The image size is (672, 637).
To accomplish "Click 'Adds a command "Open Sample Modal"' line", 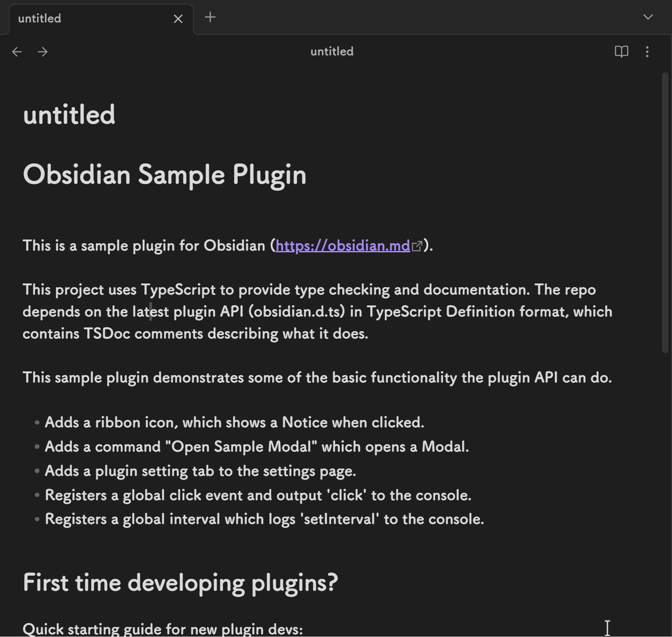I will (257, 446).
